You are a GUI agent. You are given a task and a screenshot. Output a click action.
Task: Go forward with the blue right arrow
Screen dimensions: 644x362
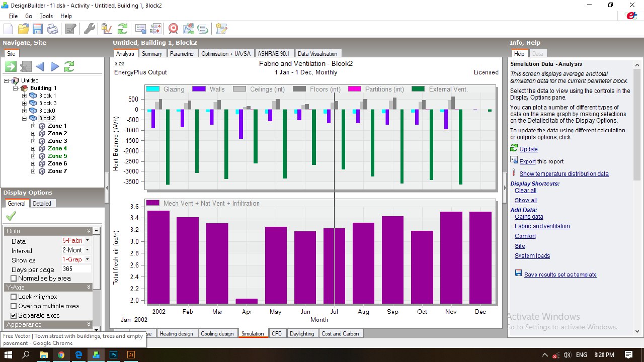click(55, 66)
